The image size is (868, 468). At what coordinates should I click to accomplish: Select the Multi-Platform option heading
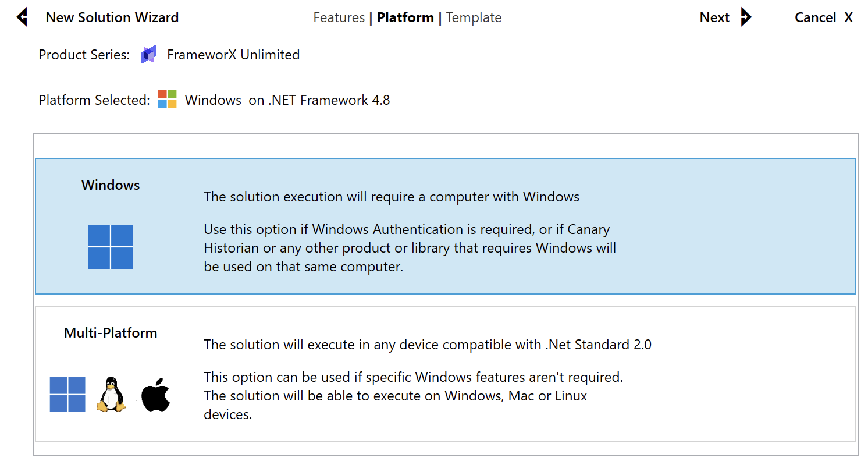(111, 333)
